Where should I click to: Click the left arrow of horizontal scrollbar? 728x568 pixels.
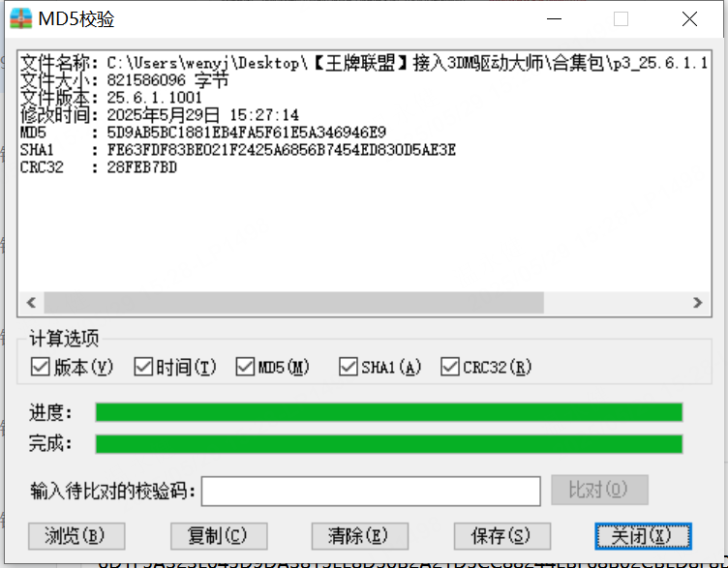pyautogui.click(x=31, y=303)
